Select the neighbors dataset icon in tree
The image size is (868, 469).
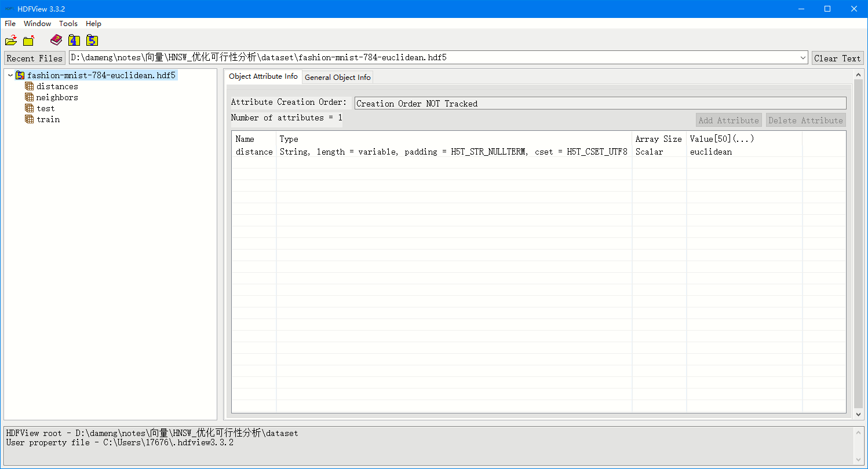click(x=30, y=97)
